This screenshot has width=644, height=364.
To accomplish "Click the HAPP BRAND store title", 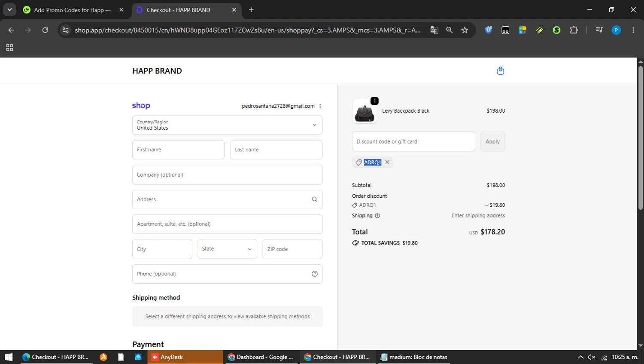I will coord(157,71).
